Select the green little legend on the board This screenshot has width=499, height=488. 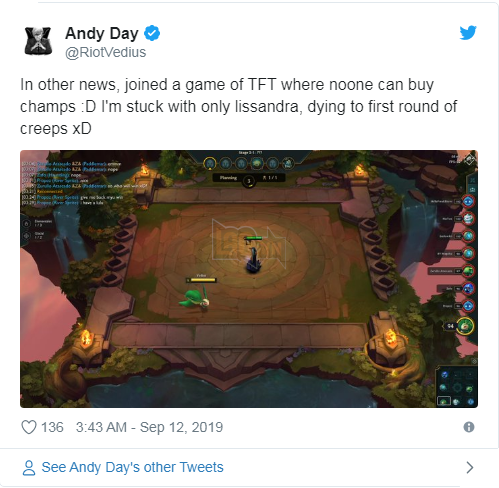[195, 299]
